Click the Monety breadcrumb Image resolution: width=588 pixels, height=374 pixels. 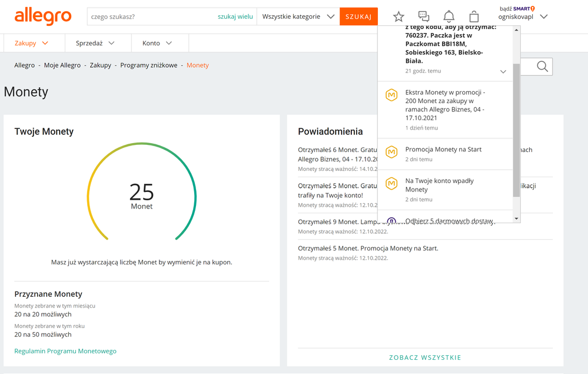[x=198, y=65]
